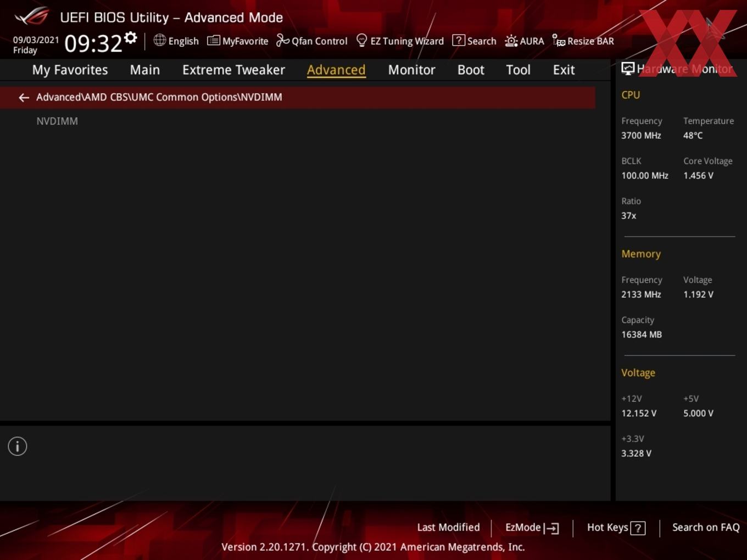Click Memory Voltage value 1.192 V
This screenshot has height=560, width=747.
(x=698, y=294)
